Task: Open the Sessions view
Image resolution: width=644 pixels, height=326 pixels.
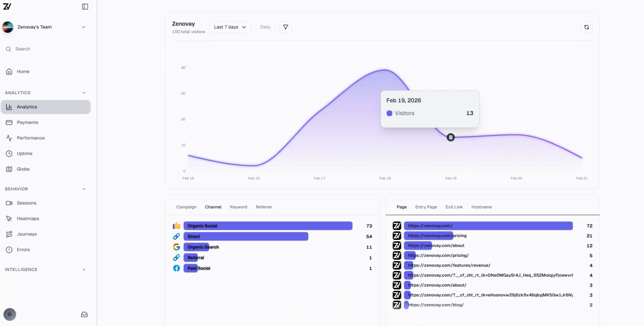Action: point(26,203)
